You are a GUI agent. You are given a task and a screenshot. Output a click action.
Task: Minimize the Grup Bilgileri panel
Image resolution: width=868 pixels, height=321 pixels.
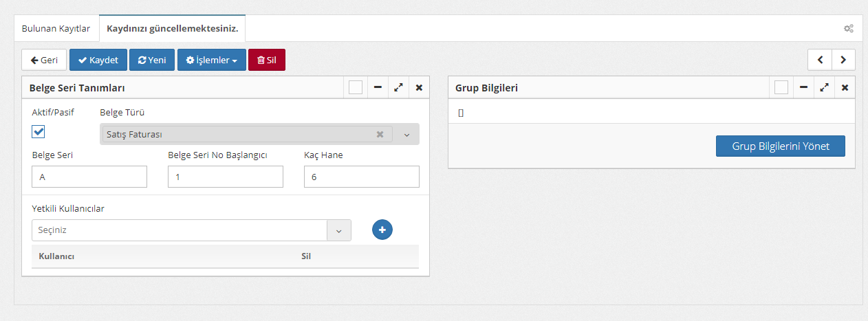tap(803, 88)
